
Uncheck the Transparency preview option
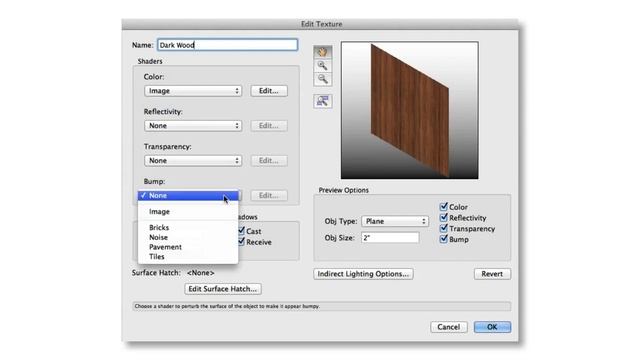coord(444,228)
